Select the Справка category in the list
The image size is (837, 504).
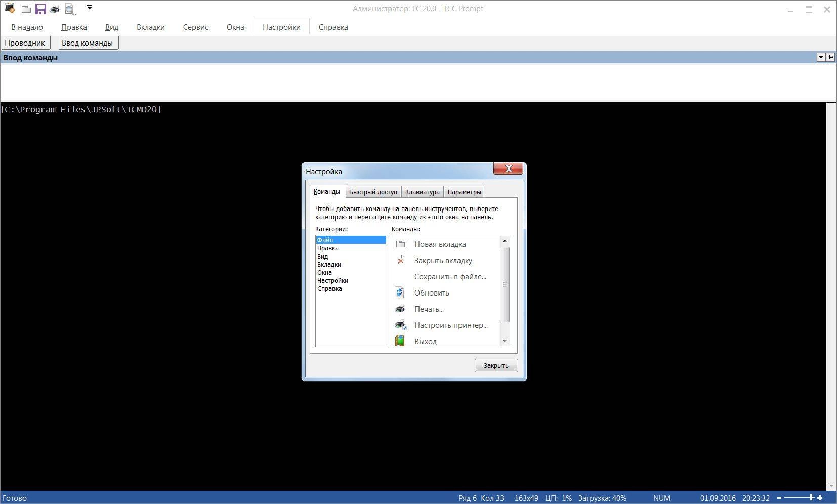(351, 288)
